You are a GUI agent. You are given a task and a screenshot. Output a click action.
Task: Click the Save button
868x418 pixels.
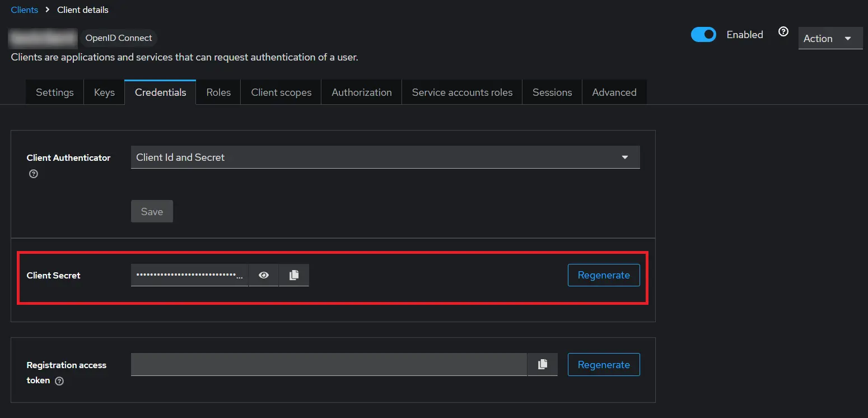click(x=152, y=212)
